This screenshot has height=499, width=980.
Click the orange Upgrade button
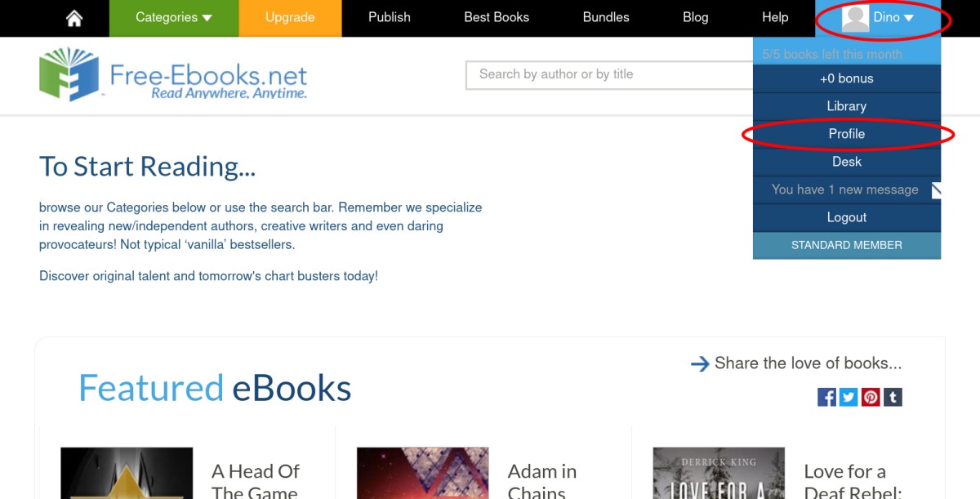290,18
